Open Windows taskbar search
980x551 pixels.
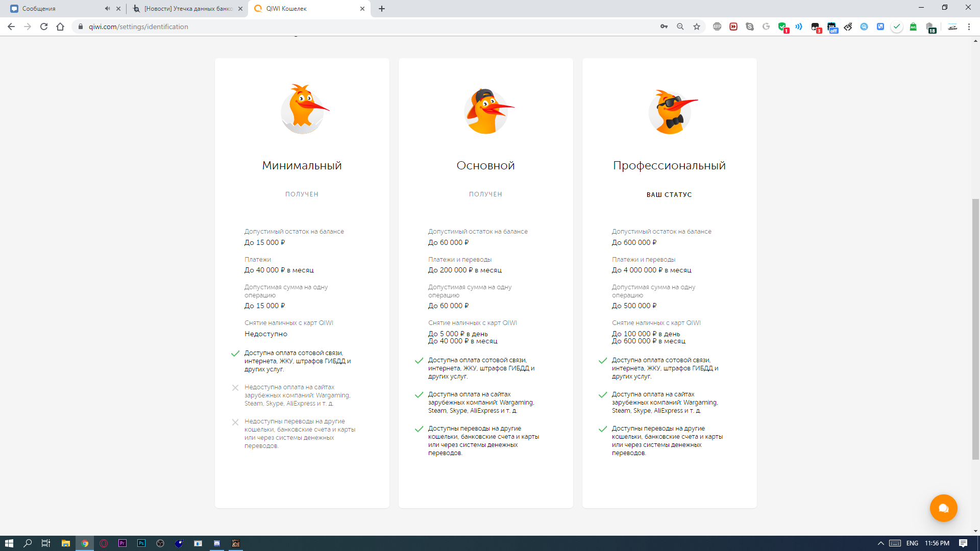click(x=28, y=543)
